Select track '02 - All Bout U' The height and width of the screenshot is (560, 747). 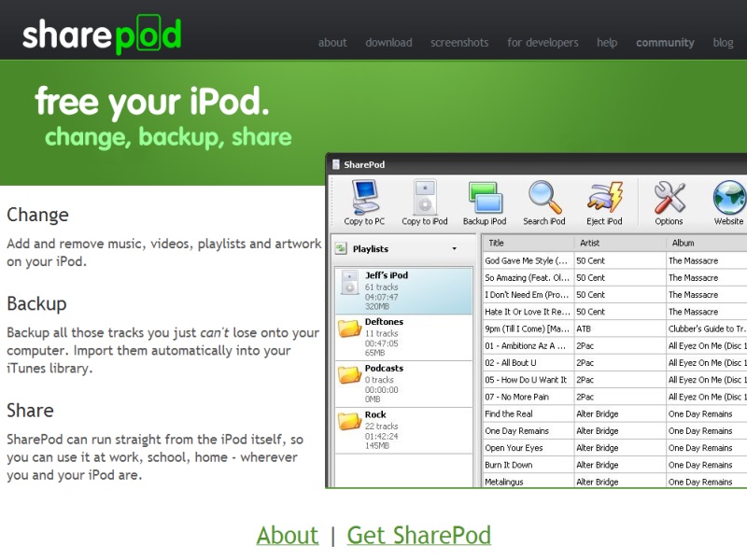pyautogui.click(x=510, y=363)
